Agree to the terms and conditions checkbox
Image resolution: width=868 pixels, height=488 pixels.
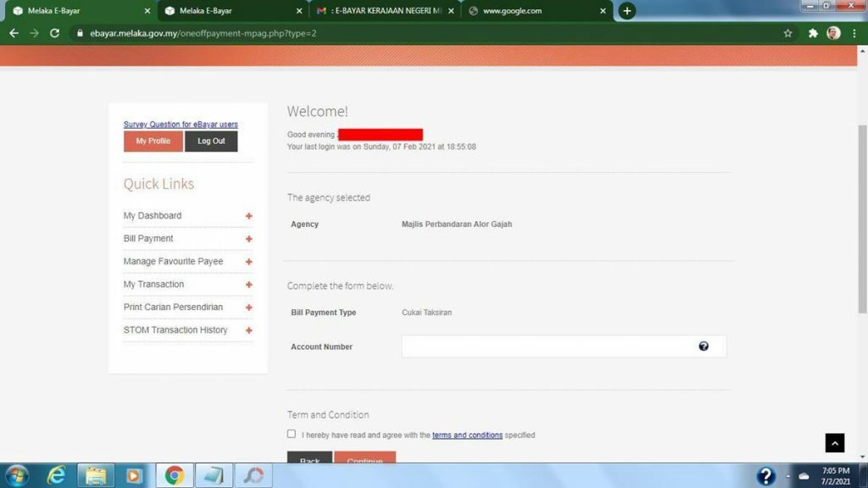292,434
